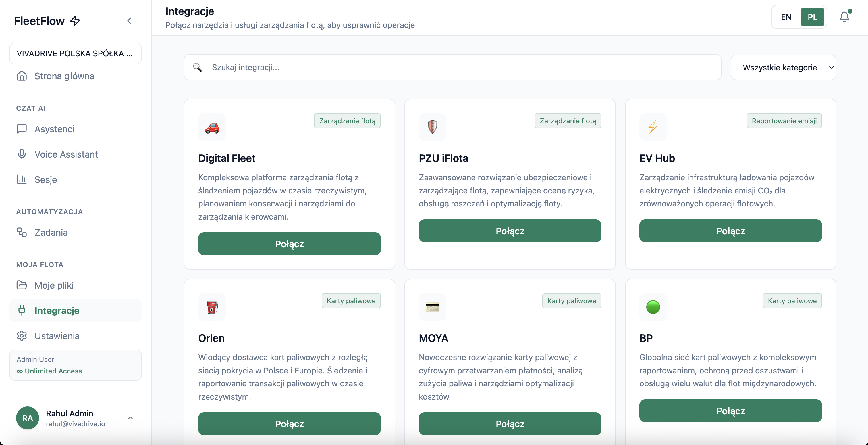Collapse the sidebar with the back arrow
The width and height of the screenshot is (868, 445).
pyautogui.click(x=129, y=21)
